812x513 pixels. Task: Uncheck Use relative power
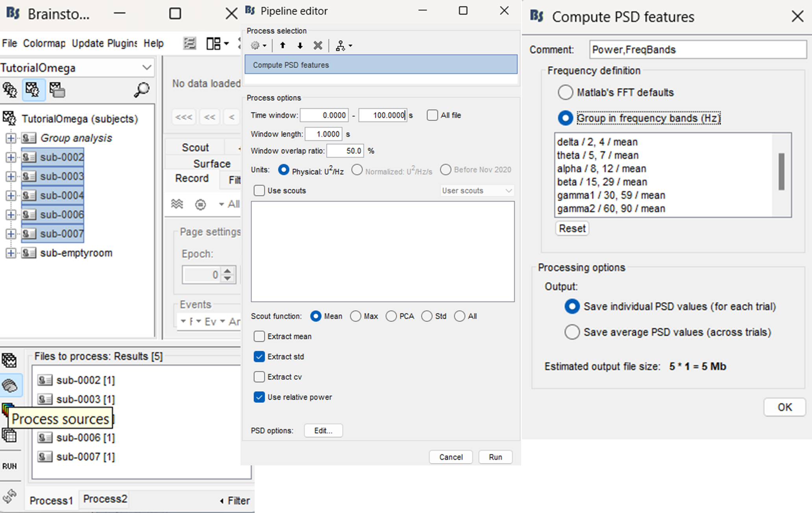coord(259,397)
